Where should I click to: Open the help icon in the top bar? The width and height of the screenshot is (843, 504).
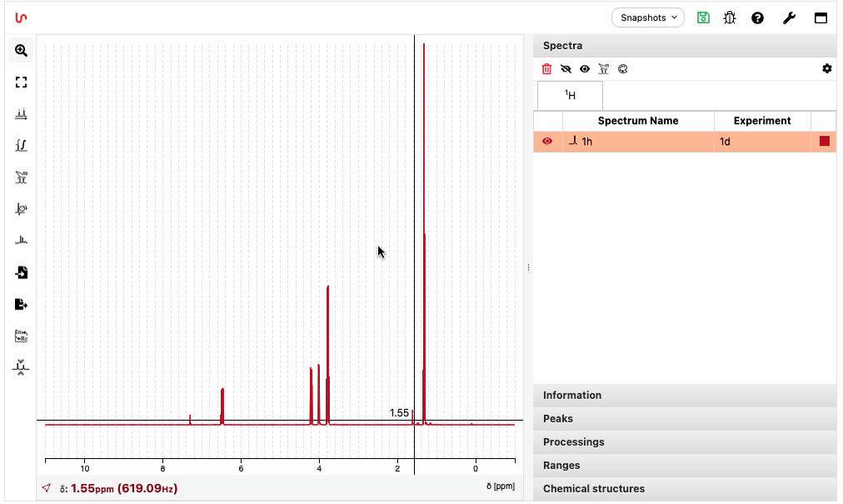[x=757, y=17]
